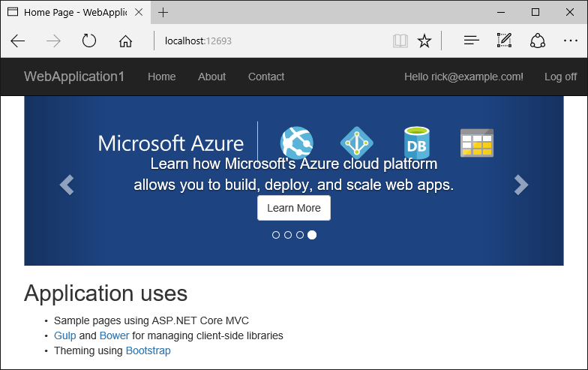Select the first carousel indicator dot
This screenshot has height=370, width=588.
(x=276, y=235)
